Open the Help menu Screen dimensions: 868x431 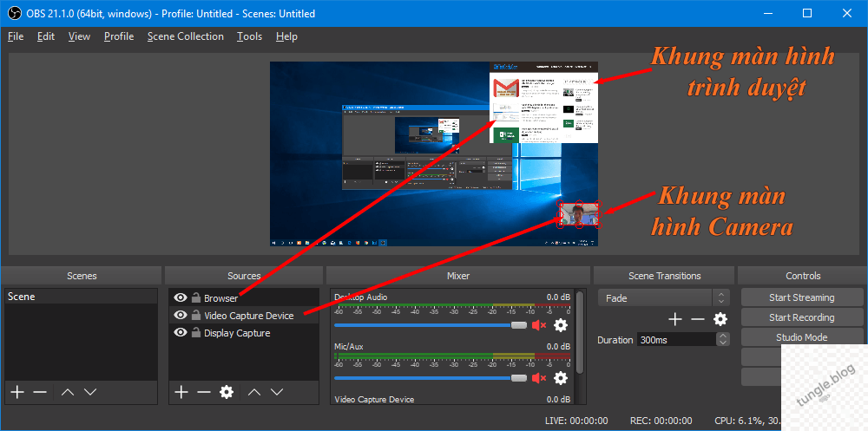(x=286, y=36)
